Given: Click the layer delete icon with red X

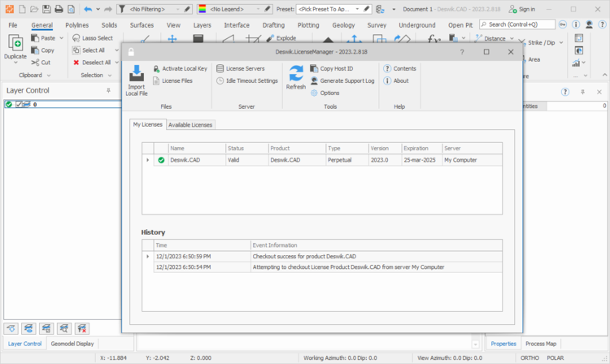Looking at the screenshot, I should (82, 328).
